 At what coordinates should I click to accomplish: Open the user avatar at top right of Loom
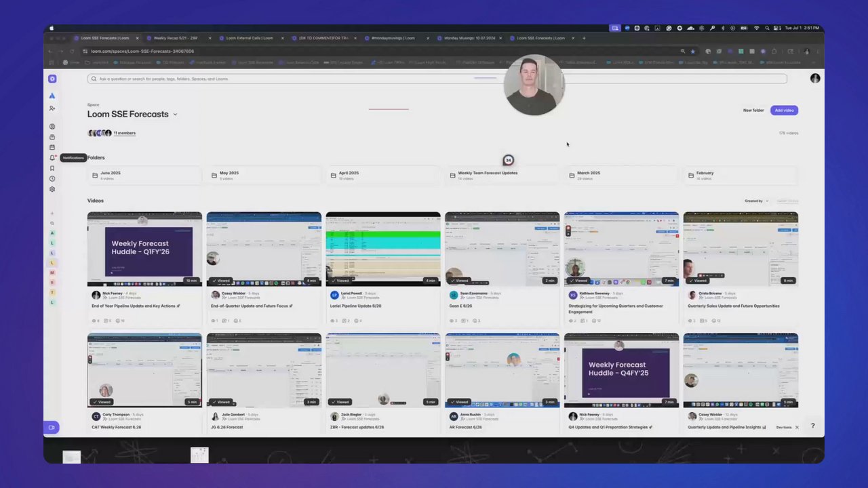pyautogui.click(x=815, y=79)
